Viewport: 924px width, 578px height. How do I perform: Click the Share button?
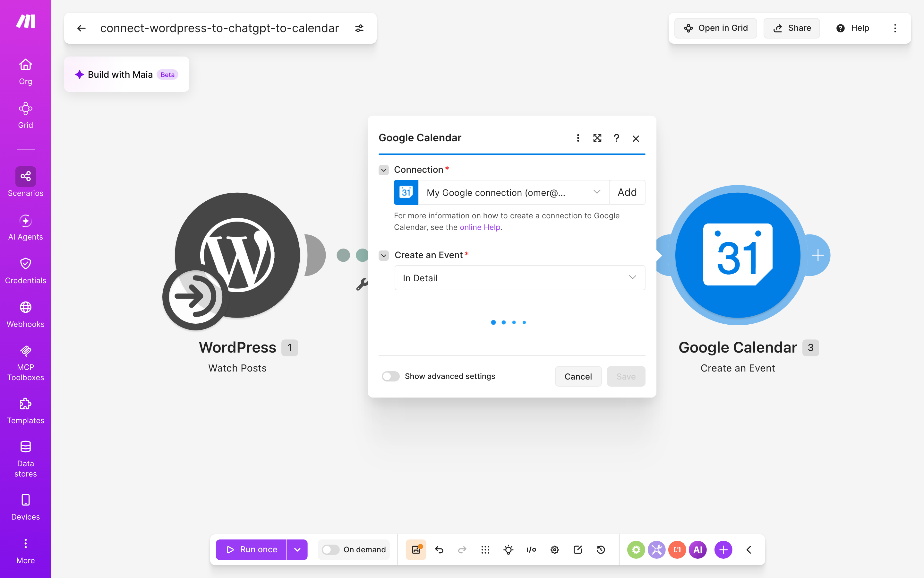click(x=791, y=28)
